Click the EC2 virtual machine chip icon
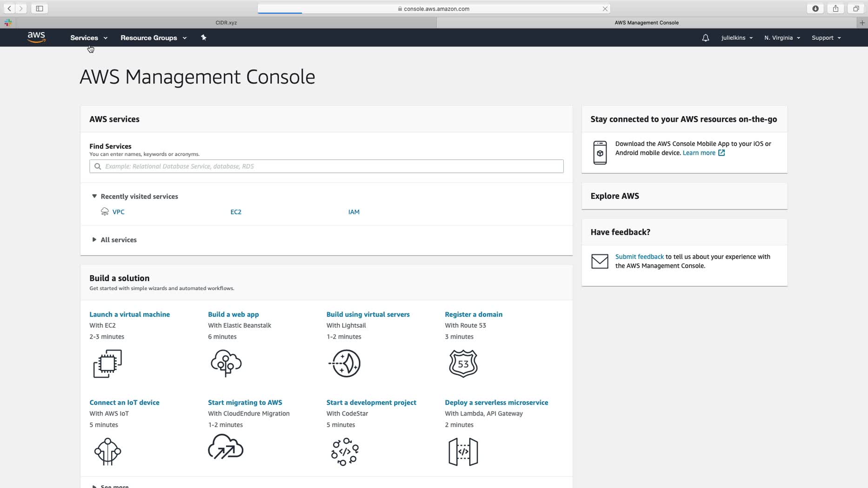868x488 pixels. coord(107,363)
